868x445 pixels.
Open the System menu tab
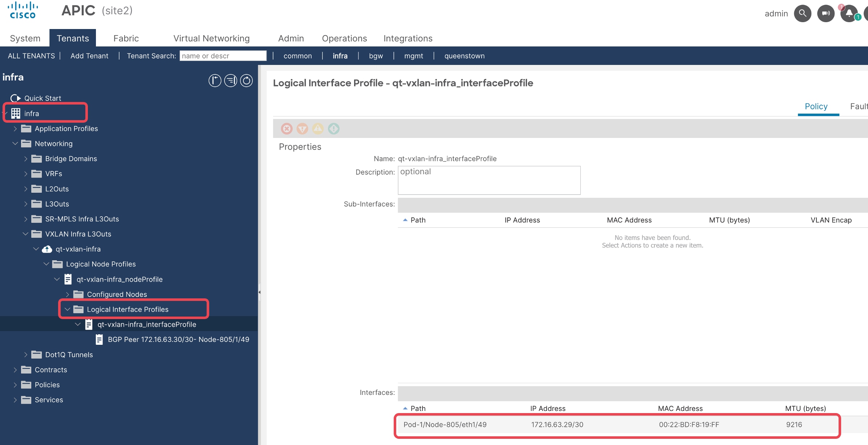(x=25, y=38)
